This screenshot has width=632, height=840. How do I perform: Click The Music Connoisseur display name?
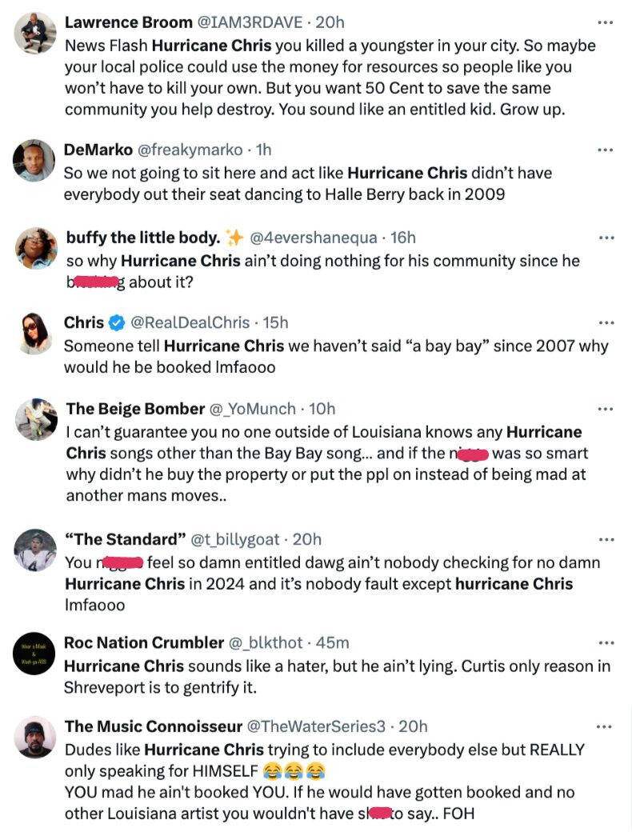coord(154,726)
